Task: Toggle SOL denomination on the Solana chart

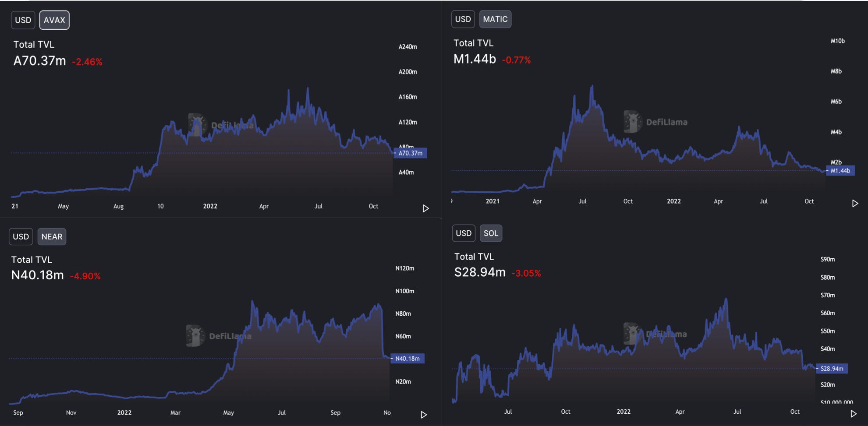Action: 491,233
